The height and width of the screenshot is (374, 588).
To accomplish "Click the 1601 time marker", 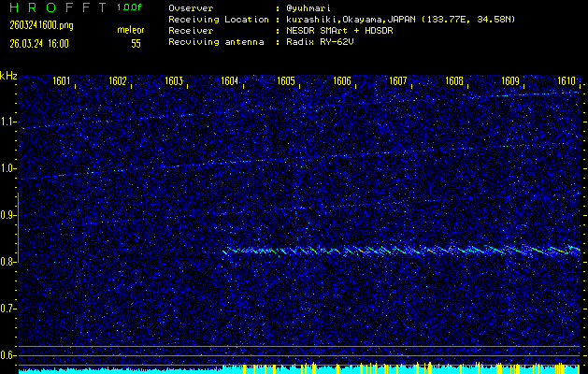I will pos(62,81).
